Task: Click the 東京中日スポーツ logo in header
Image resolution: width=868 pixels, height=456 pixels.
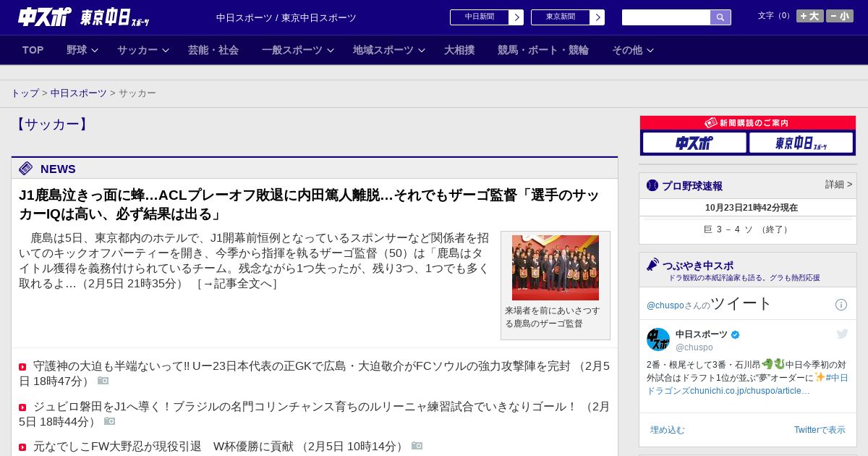Action: pos(114,17)
